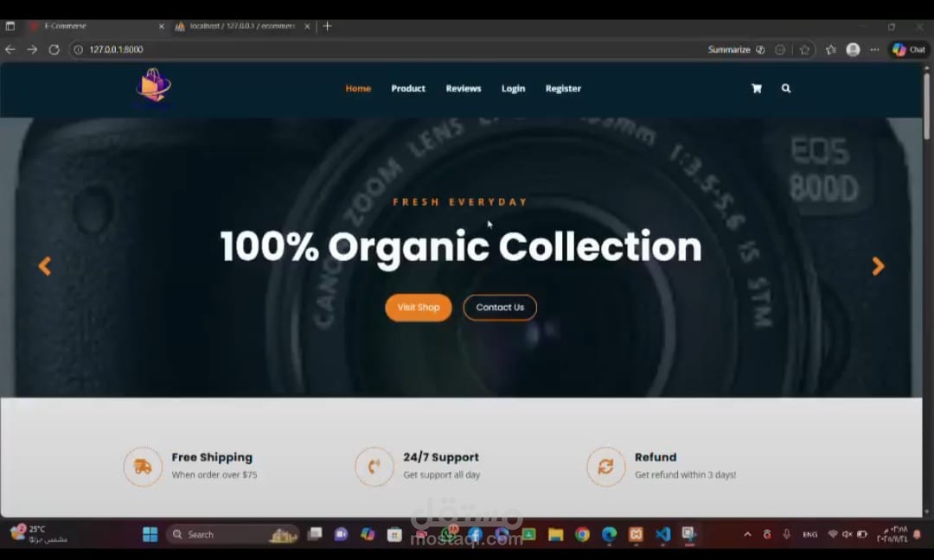Open Microsoft Store from the taskbar
Image resolution: width=934 pixels, height=560 pixels.
(393, 534)
